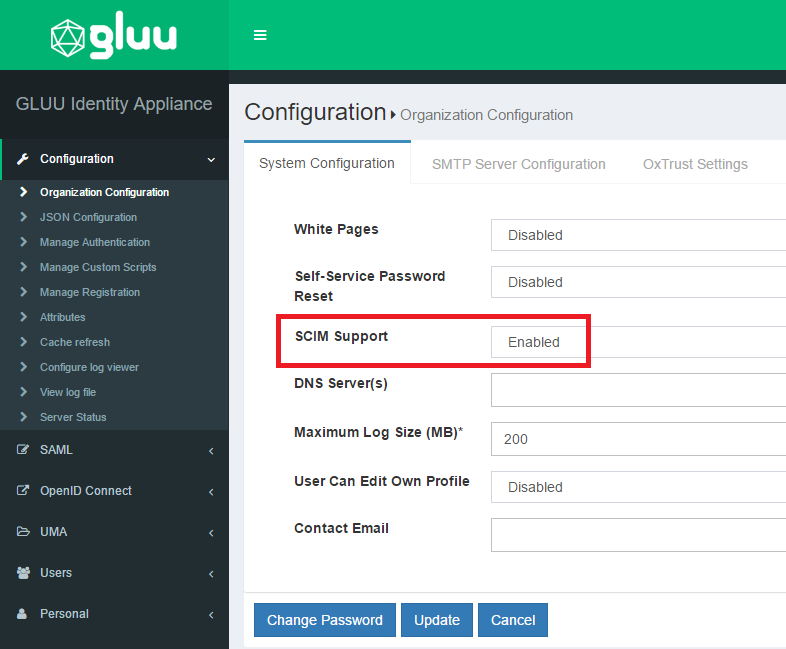The width and height of the screenshot is (786, 649).
Task: Click the Users group icon in sidebar
Action: (23, 573)
